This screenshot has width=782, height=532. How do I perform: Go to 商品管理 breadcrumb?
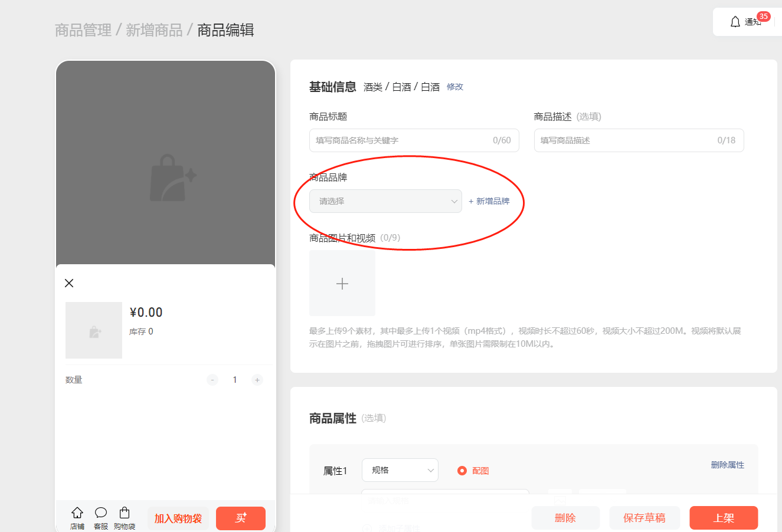point(83,30)
